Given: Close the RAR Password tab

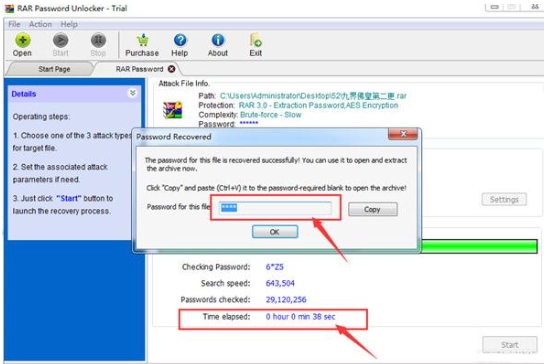Looking at the screenshot, I should [171, 69].
